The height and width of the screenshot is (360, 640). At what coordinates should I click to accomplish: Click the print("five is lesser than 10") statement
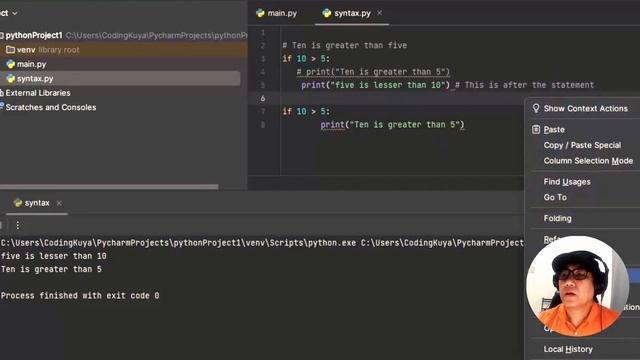pos(376,85)
